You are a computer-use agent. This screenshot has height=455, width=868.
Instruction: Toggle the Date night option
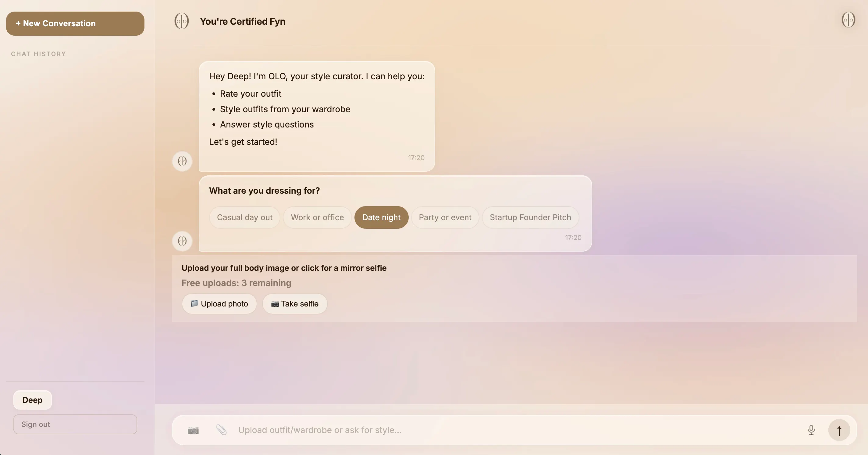382,217
